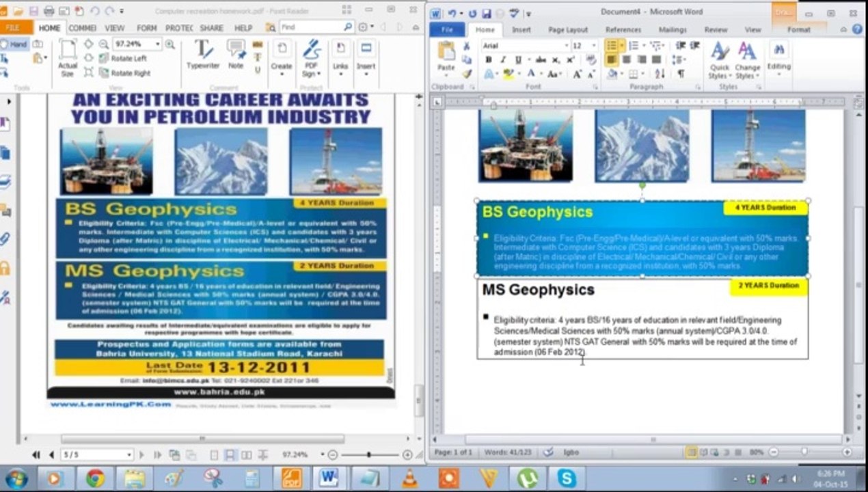868x492 pixels.
Task: Click Justify alignment in Word
Action: click(657, 60)
